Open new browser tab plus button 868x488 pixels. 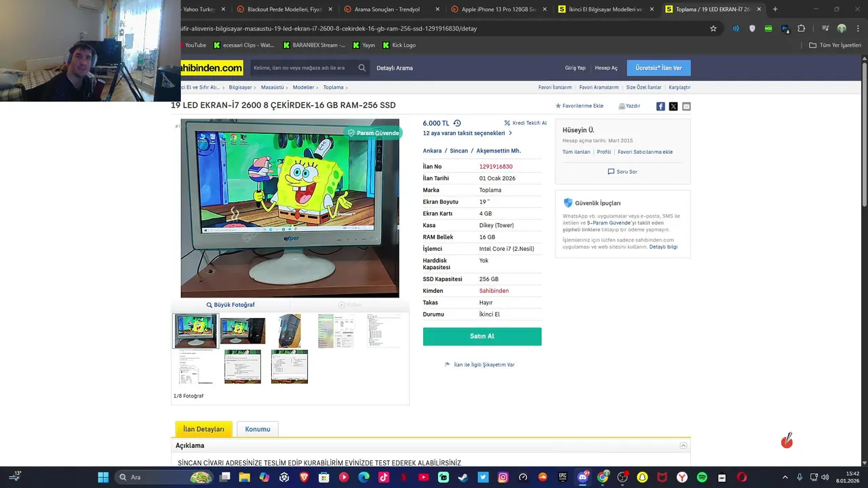click(775, 9)
